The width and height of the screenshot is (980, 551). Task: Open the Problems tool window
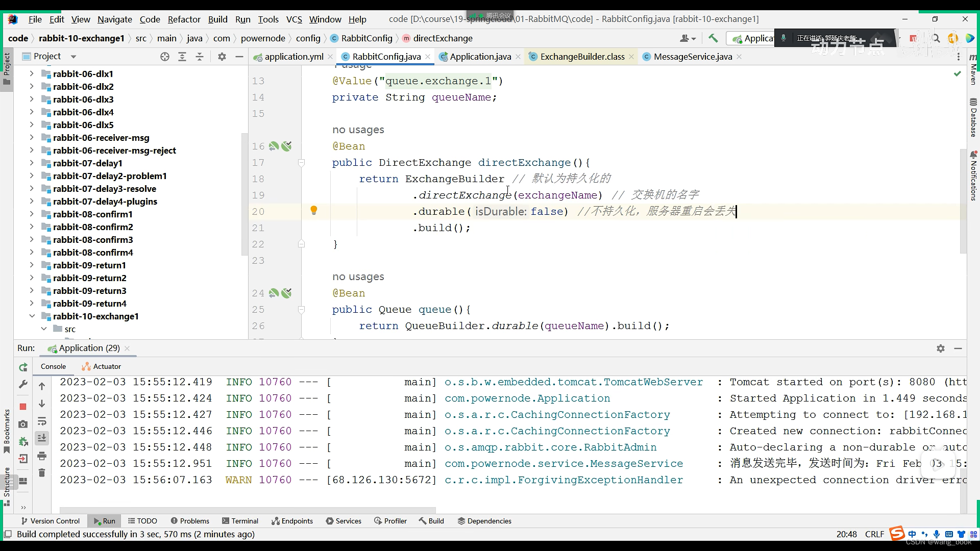(x=190, y=521)
